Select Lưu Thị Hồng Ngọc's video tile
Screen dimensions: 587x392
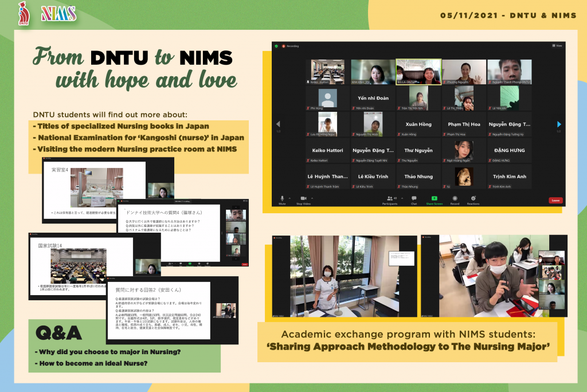pyautogui.click(x=327, y=124)
